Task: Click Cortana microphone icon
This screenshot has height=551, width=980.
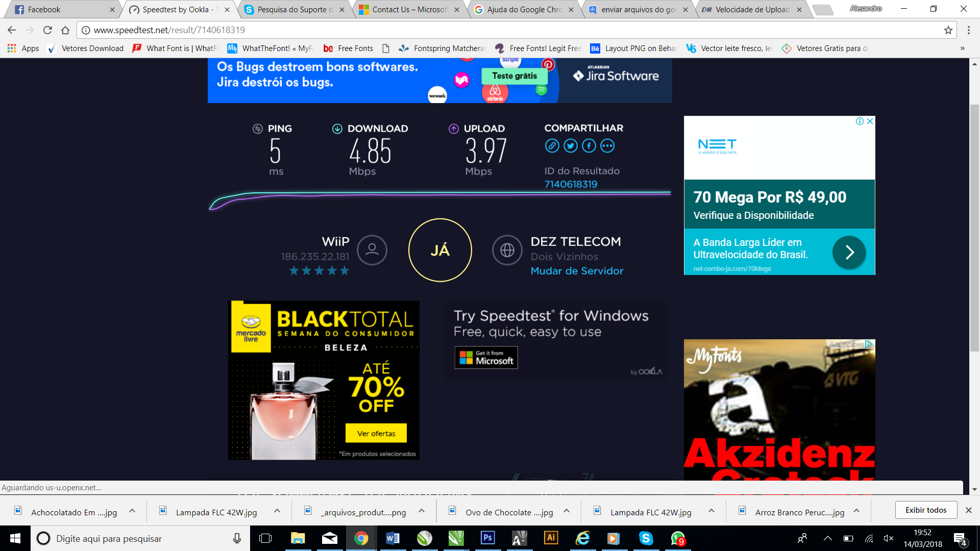Action: 237,538
